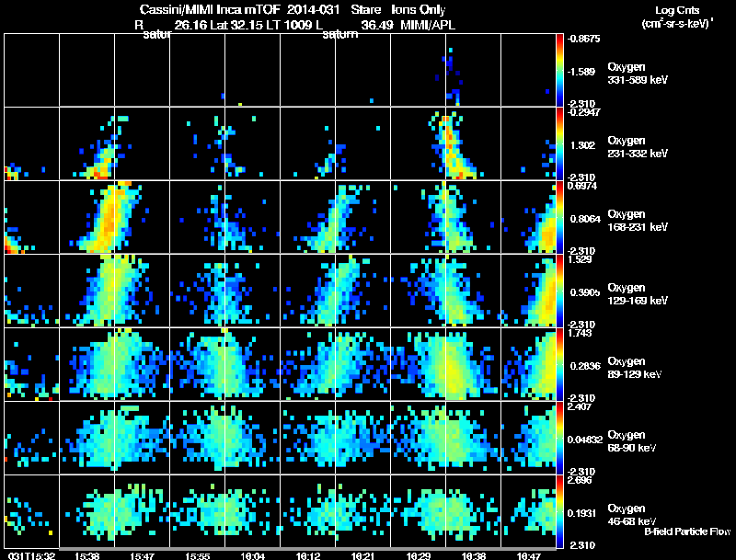Click the '15:38' time axis label
This screenshot has width=736, height=560.
tap(86, 555)
